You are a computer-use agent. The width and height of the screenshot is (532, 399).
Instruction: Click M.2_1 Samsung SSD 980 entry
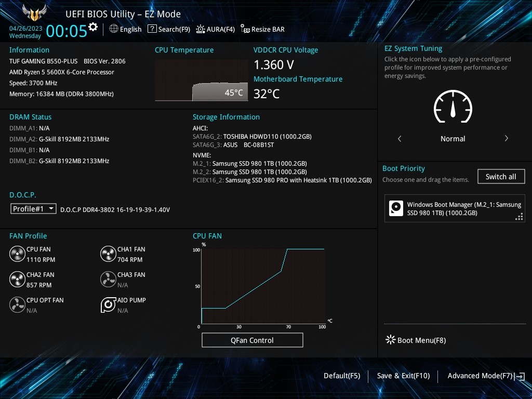pos(250,164)
